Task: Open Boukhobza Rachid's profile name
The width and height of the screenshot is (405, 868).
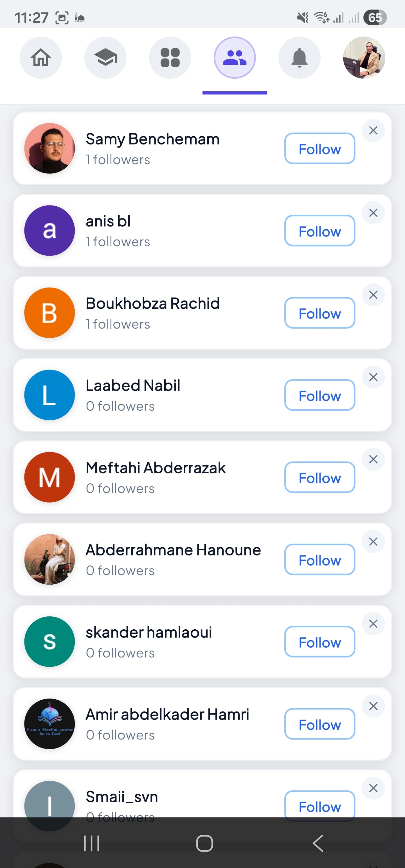Action: coord(153,303)
